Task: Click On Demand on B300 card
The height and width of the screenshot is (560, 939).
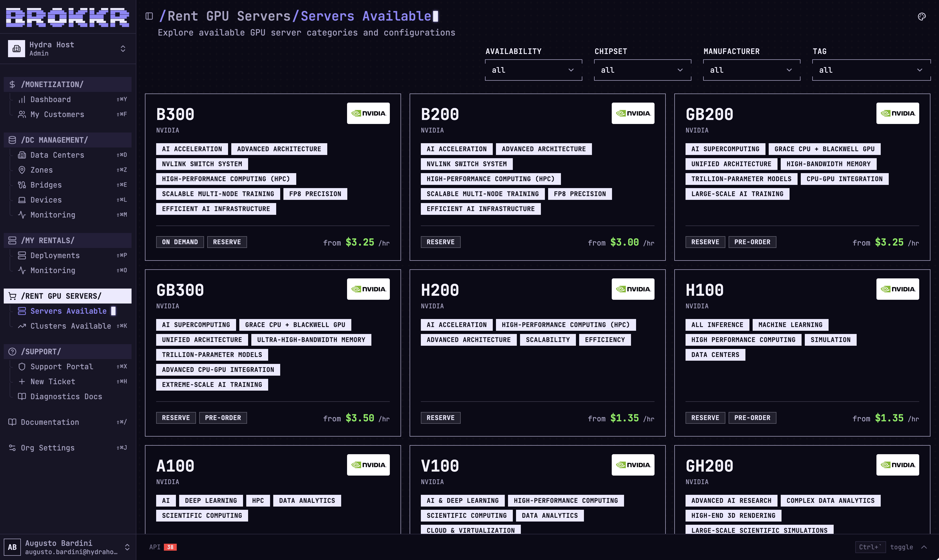Action: [x=180, y=242]
